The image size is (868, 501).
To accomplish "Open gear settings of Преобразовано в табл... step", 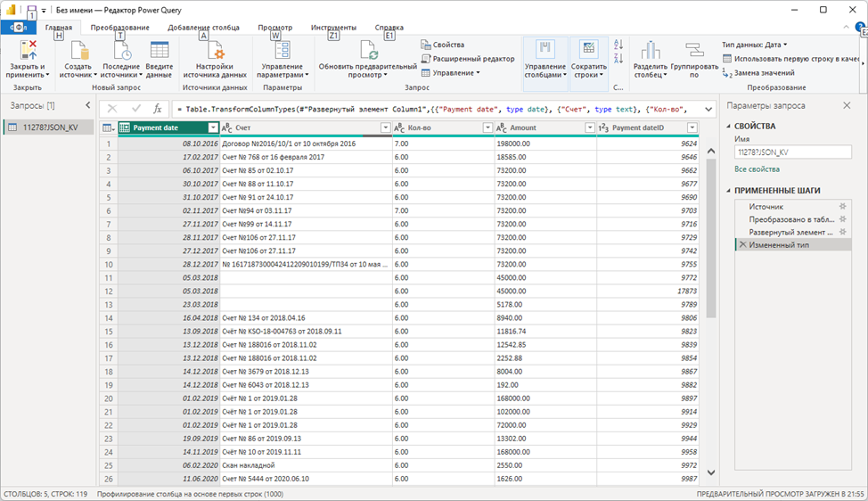I will pyautogui.click(x=842, y=219).
